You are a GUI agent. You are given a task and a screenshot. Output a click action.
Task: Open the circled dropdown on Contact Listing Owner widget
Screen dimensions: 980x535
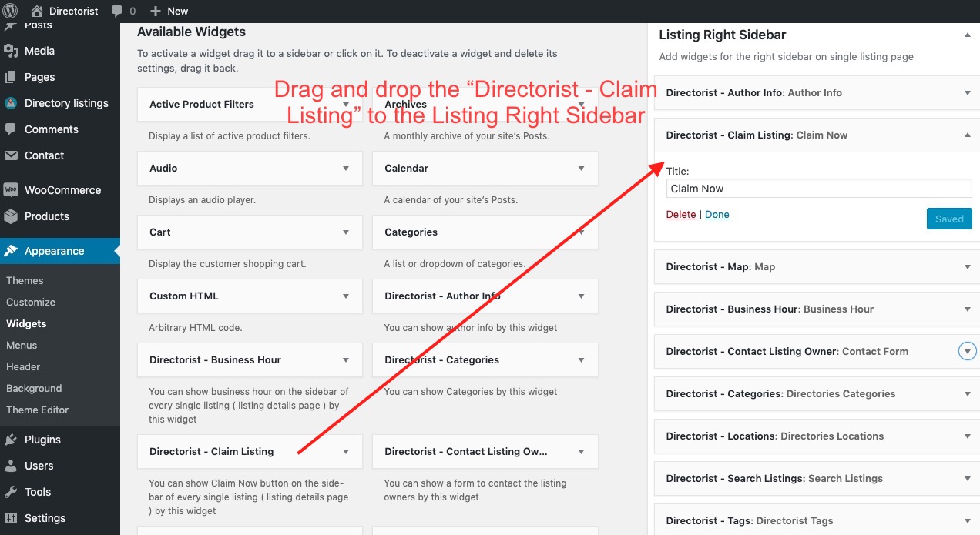[967, 351]
